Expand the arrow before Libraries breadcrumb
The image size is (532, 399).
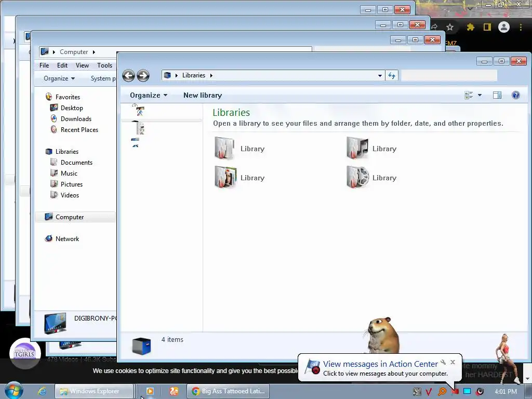point(177,75)
